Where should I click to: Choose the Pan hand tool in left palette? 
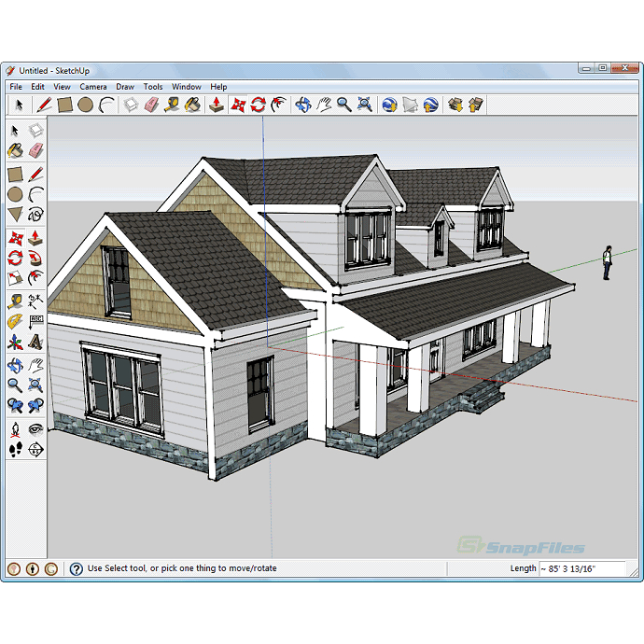point(35,365)
